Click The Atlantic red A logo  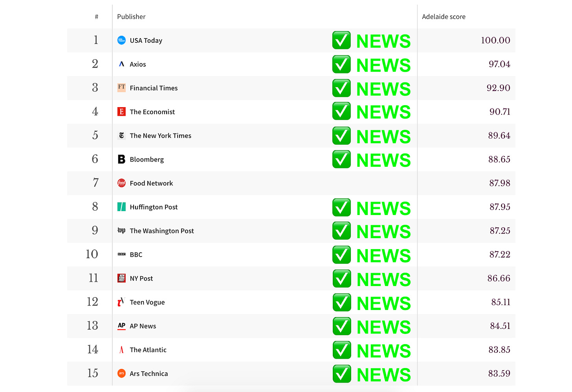click(x=121, y=350)
